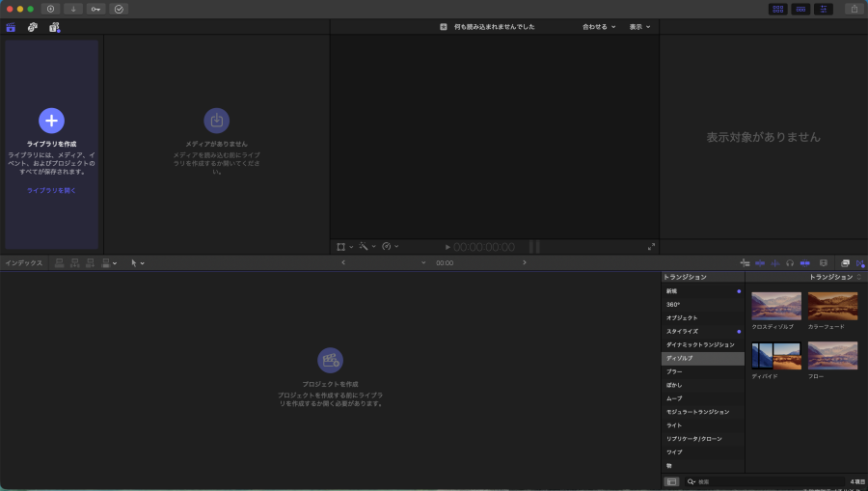This screenshot has width=868, height=491.
Task: Click the import media down-arrow button
Action: (x=73, y=9)
